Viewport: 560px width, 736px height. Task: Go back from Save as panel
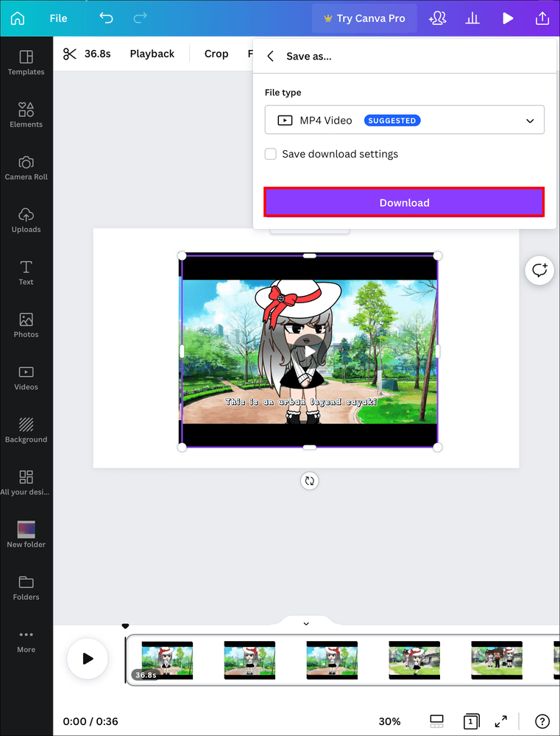click(271, 57)
